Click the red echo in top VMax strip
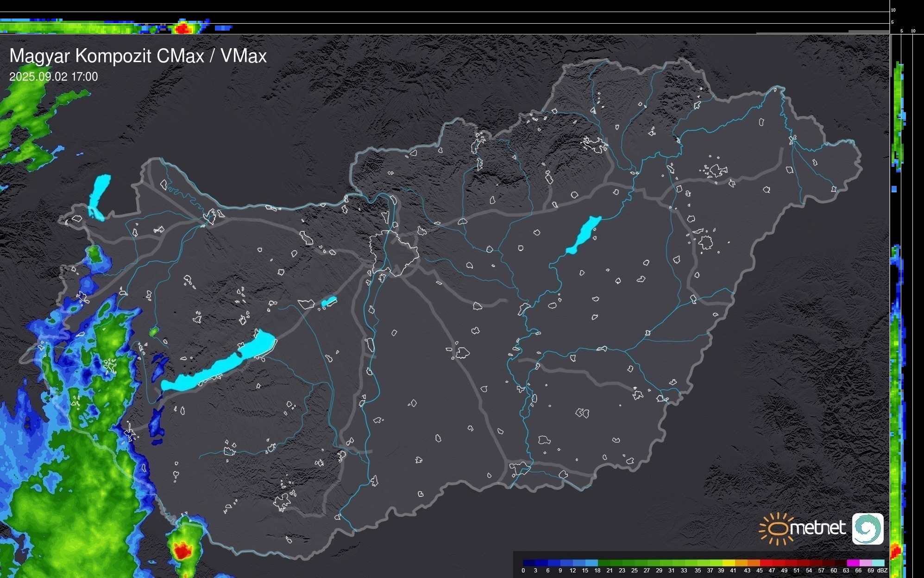 point(183,28)
